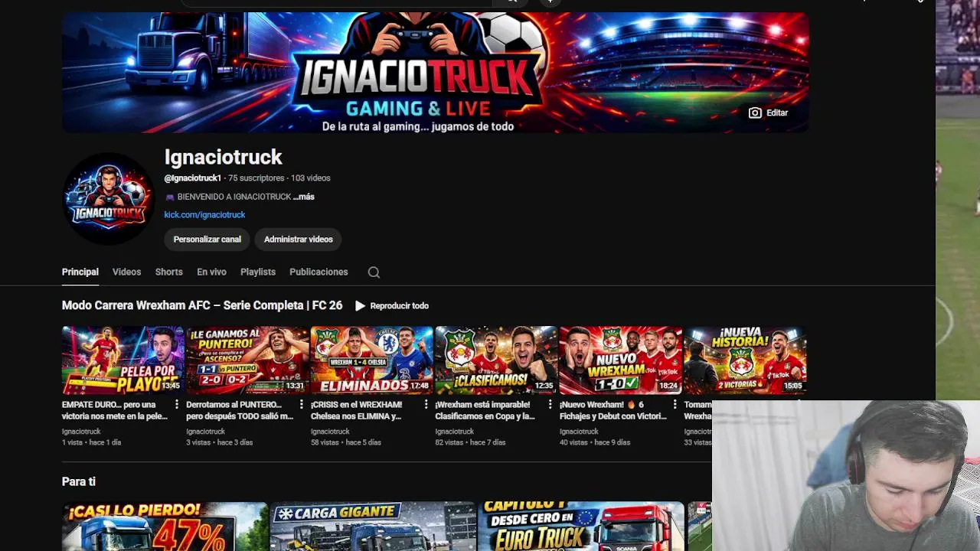Image resolution: width=980 pixels, height=551 pixels.
Task: Click Ignaciotruck name under Wrexham está imparable
Action: 455,432
